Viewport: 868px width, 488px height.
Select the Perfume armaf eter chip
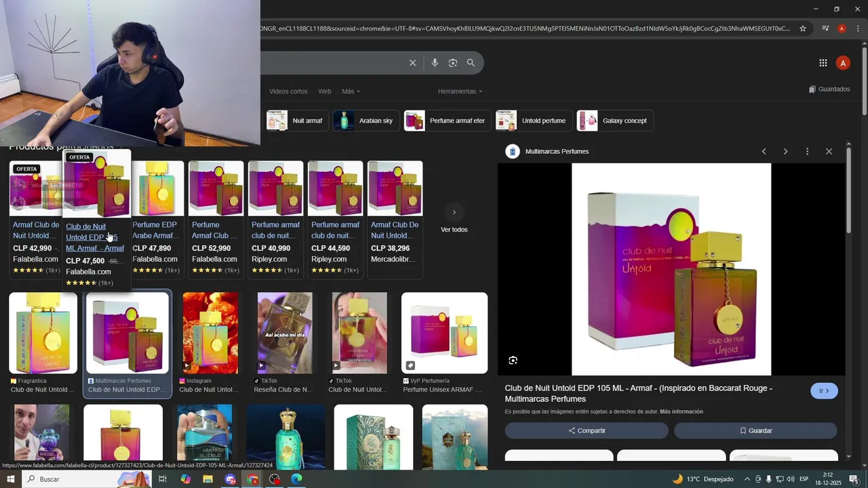(x=448, y=121)
